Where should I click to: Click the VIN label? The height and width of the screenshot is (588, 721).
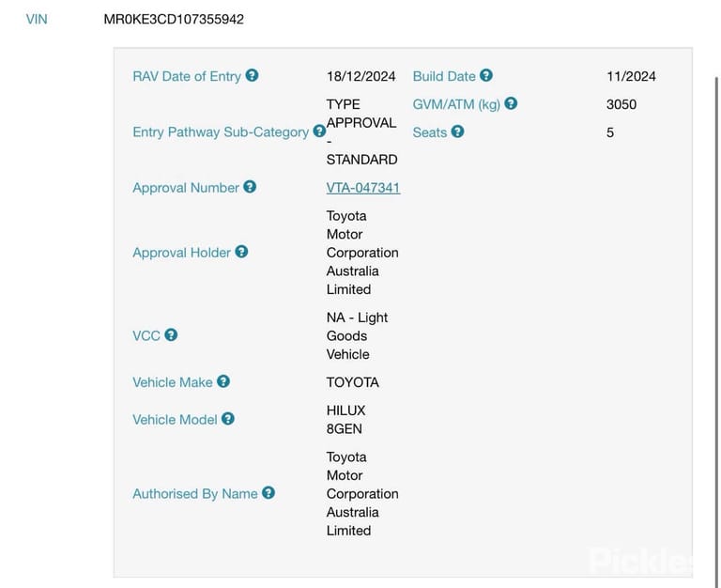tap(37, 20)
